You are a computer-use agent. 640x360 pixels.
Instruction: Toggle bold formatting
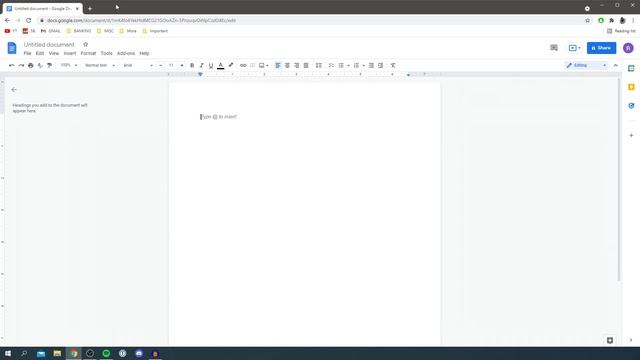tap(192, 65)
